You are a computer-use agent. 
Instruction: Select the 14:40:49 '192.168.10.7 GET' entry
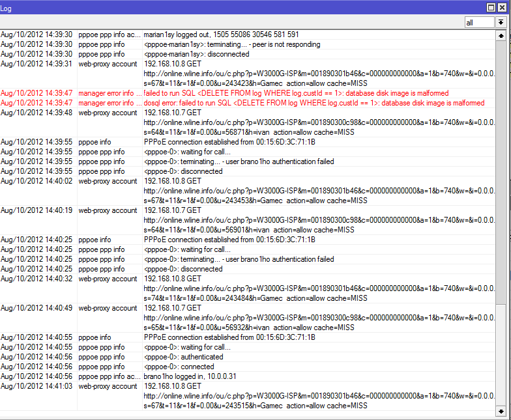pos(248,318)
